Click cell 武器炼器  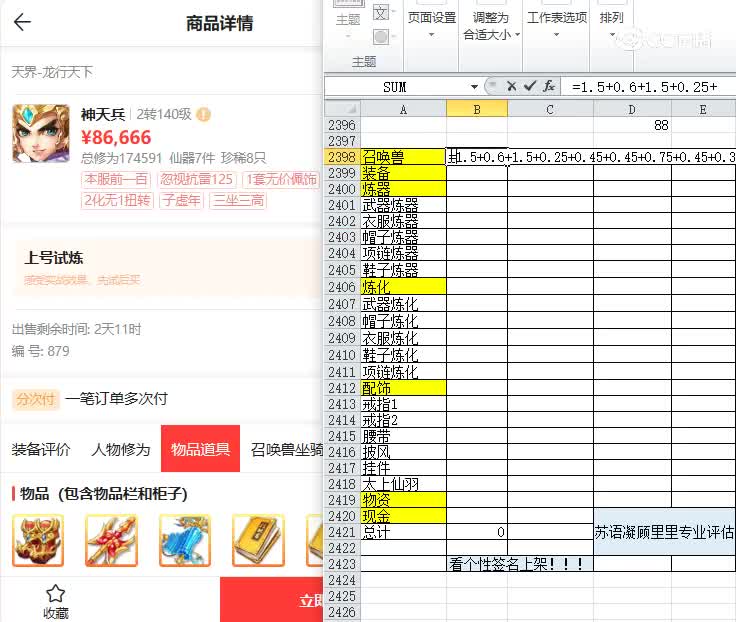pos(403,205)
